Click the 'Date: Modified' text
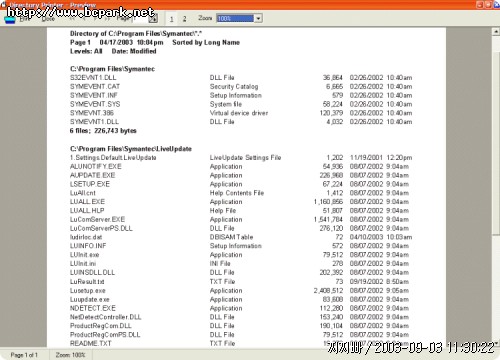The height and width of the screenshot is (360, 500). 134,51
